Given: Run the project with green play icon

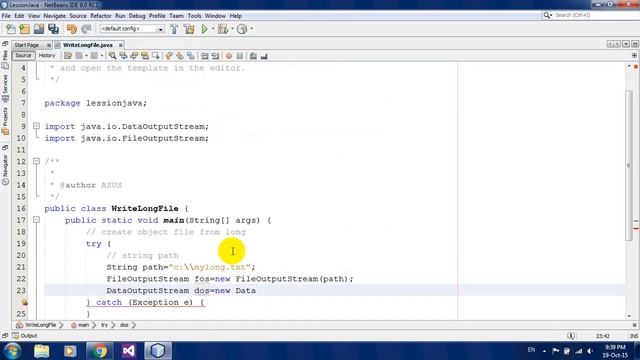Looking at the screenshot, I should click(x=204, y=29).
